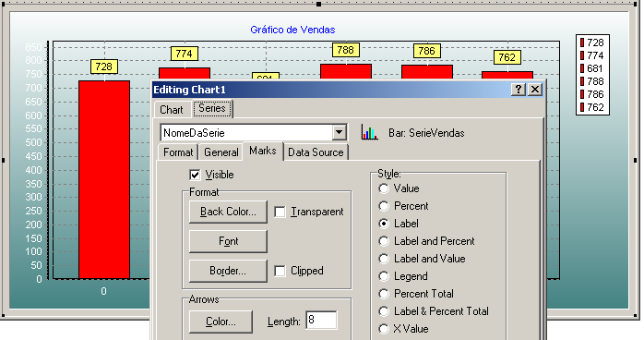Switch to the Series tab
This screenshot has width=644, height=340.
[x=212, y=108]
